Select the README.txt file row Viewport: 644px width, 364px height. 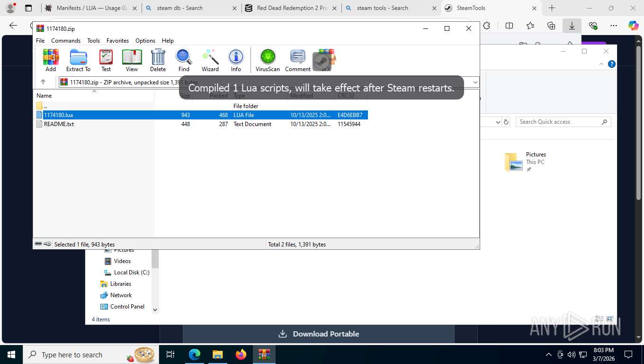coord(201,124)
